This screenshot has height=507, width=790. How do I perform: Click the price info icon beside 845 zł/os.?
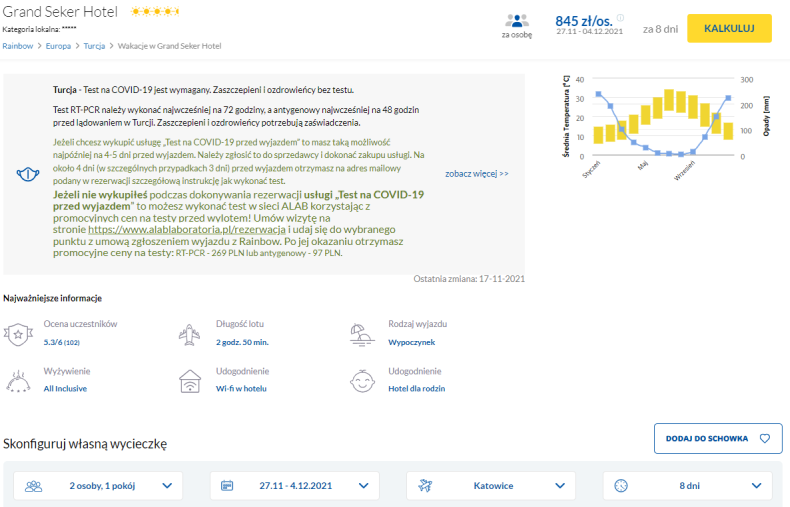621,18
